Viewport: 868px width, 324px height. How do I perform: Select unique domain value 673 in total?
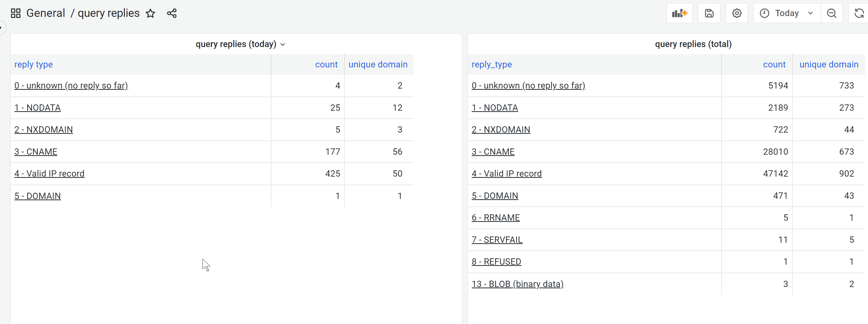(829, 152)
